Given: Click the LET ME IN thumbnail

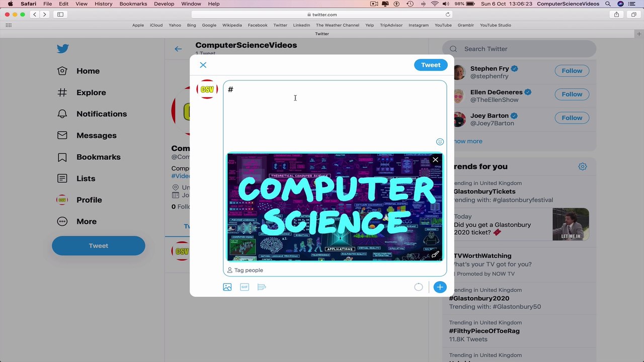Looking at the screenshot, I should tap(571, 224).
